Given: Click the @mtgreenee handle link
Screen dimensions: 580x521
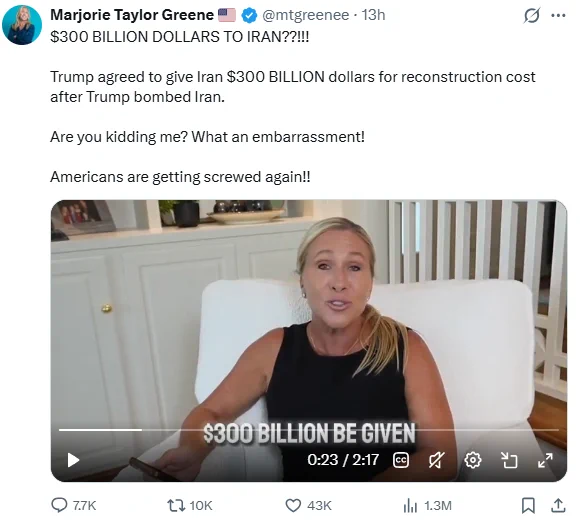Looking at the screenshot, I should click(306, 15).
